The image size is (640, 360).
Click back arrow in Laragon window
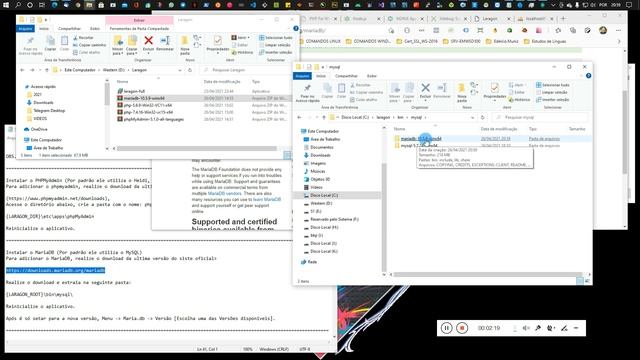pyautogui.click(x=22, y=70)
